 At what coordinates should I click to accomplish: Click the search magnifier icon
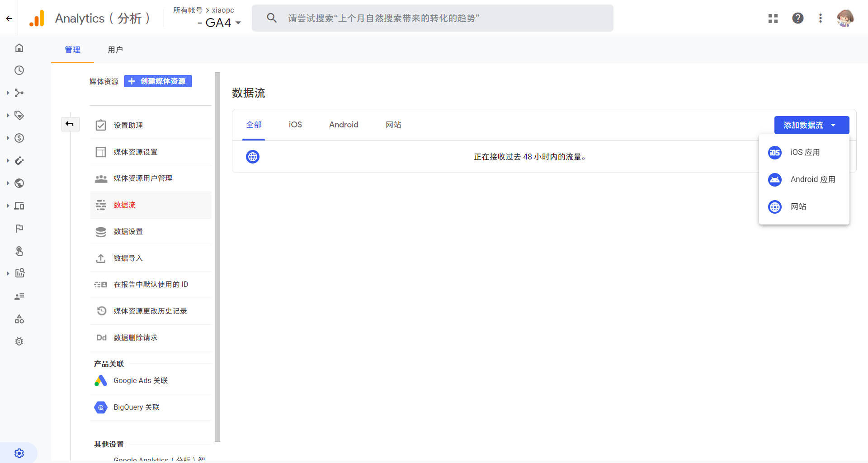click(x=272, y=18)
